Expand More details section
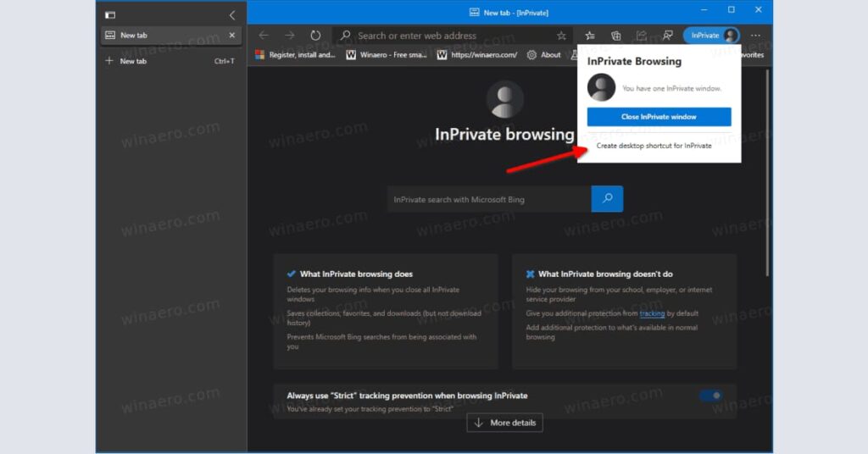The image size is (868, 454). click(504, 423)
